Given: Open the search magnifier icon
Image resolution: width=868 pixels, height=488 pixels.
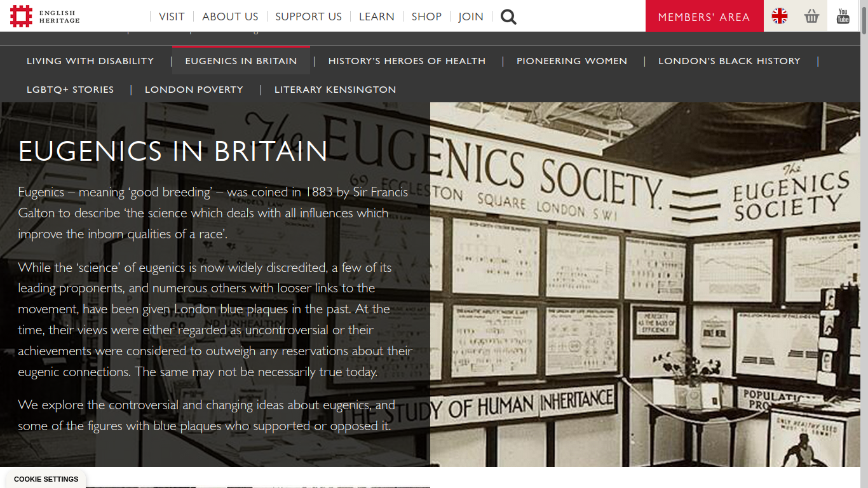Looking at the screenshot, I should point(508,17).
